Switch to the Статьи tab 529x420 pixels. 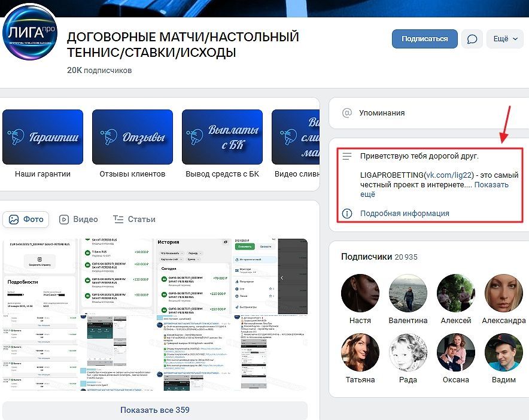(134, 220)
